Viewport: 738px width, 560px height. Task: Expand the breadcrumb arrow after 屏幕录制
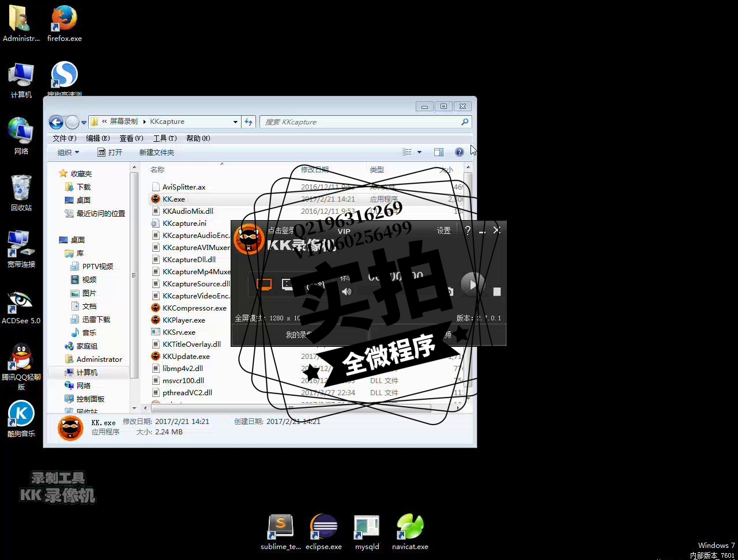click(x=144, y=122)
